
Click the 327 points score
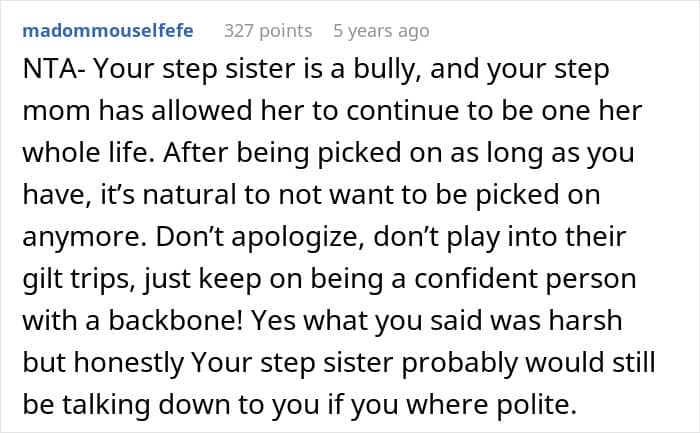[x=268, y=31]
